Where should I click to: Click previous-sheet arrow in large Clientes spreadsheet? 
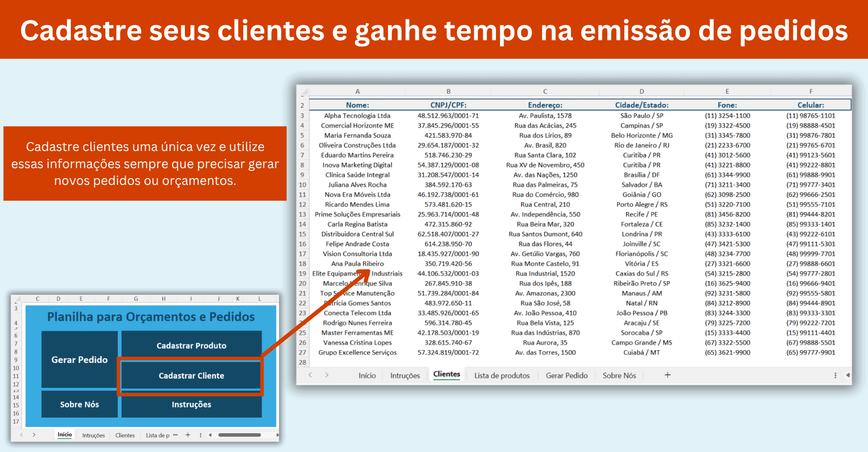pyautogui.click(x=310, y=375)
